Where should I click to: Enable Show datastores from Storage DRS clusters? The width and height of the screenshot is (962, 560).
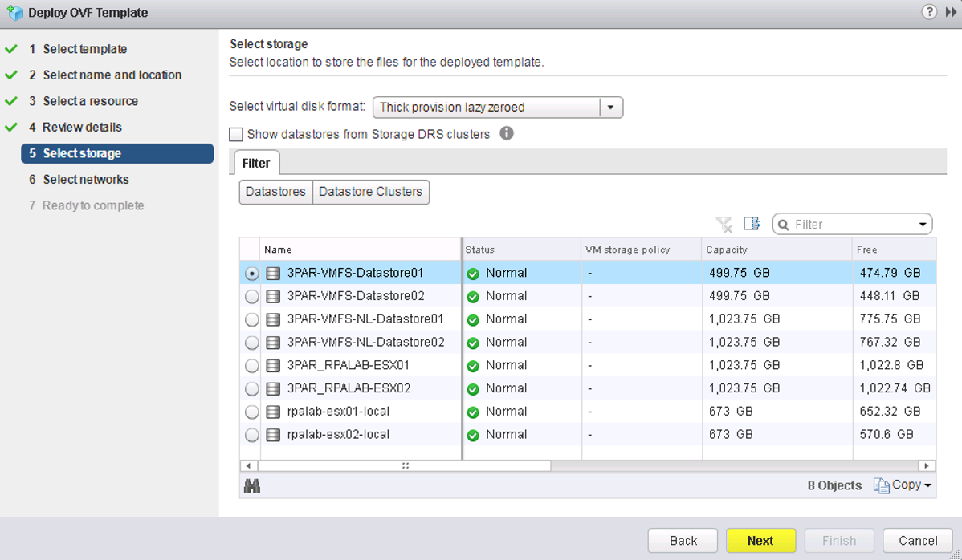[236, 134]
